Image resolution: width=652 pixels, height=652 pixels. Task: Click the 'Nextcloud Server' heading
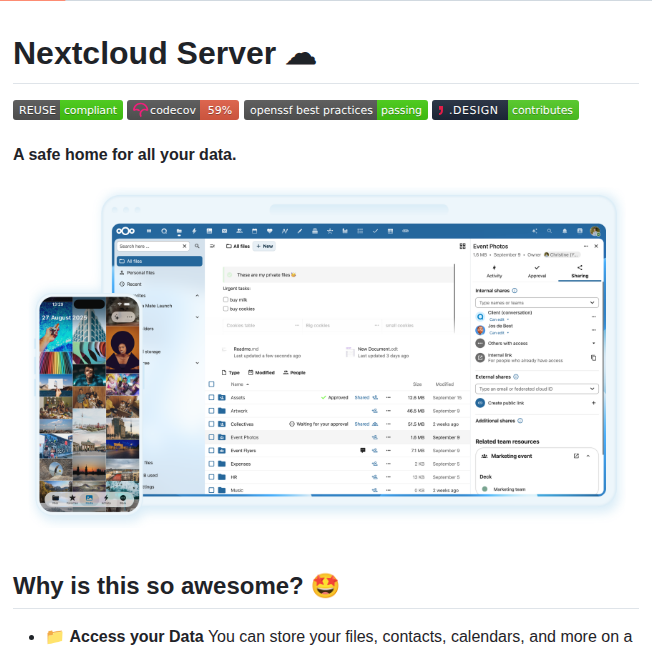pos(165,54)
